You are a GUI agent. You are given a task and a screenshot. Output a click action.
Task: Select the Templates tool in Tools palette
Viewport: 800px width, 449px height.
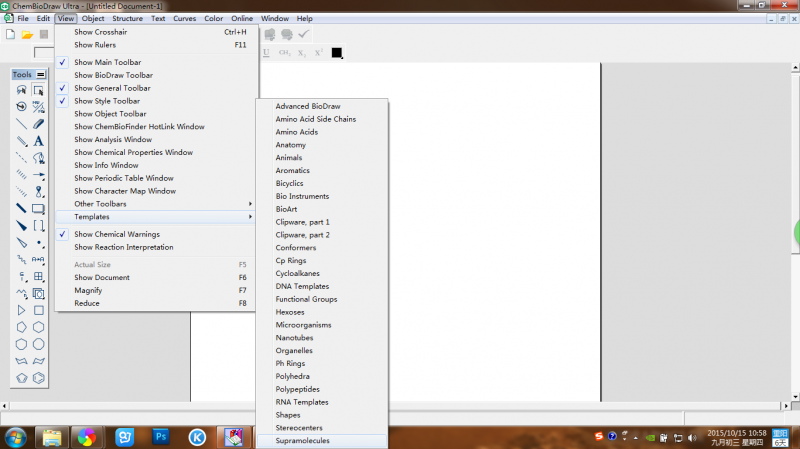(x=38, y=293)
